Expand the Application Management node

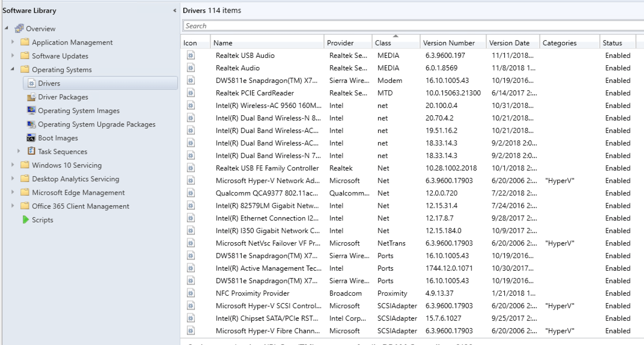pos(13,42)
